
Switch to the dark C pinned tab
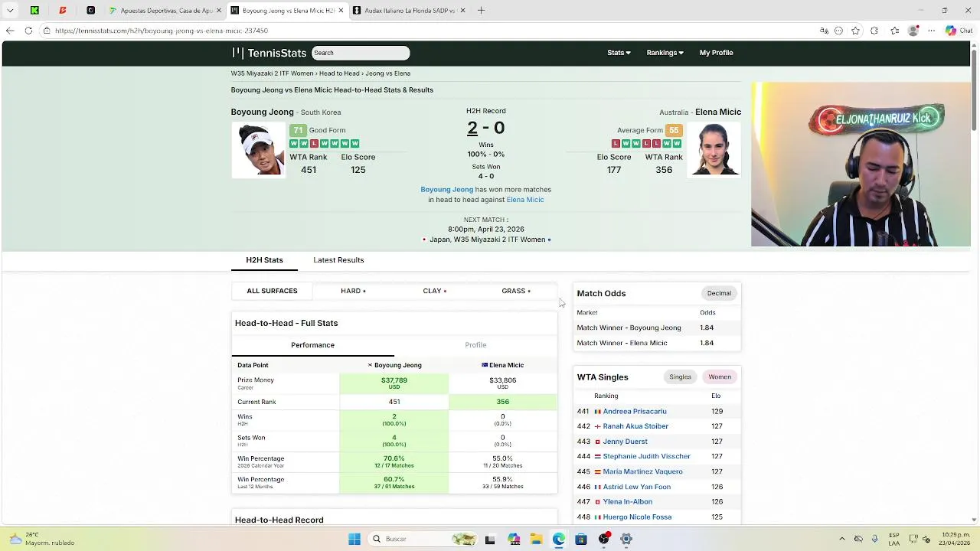[90, 11]
